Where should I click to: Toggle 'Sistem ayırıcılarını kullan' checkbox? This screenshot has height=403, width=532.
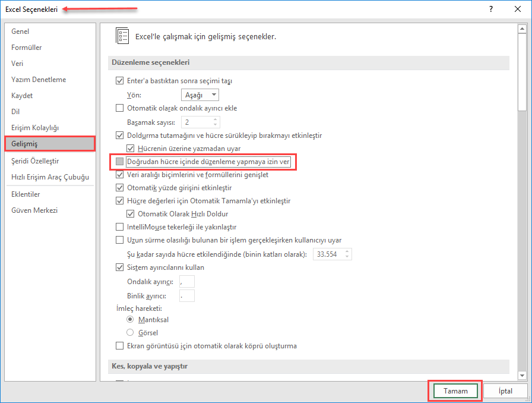[x=119, y=267]
